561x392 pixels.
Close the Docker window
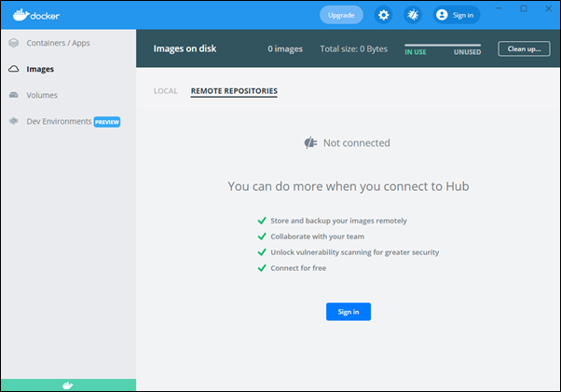[x=549, y=8]
